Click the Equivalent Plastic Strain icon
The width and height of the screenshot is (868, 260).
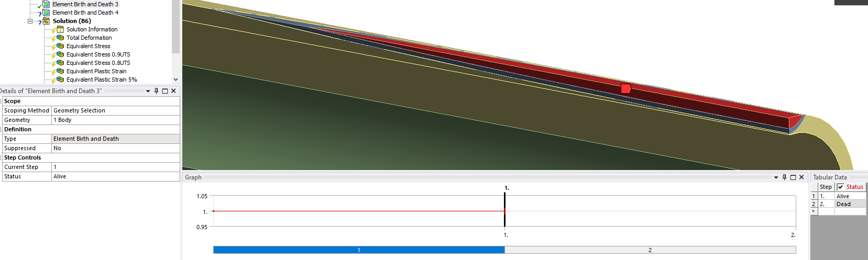(x=60, y=71)
